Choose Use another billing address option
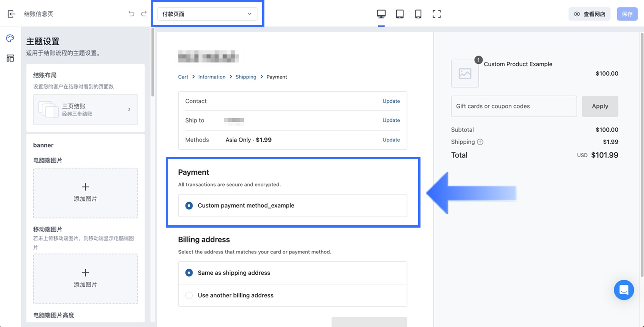 point(189,296)
